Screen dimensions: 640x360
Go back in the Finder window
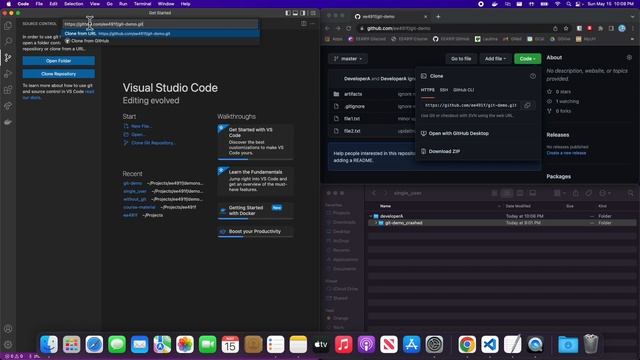coord(373,193)
